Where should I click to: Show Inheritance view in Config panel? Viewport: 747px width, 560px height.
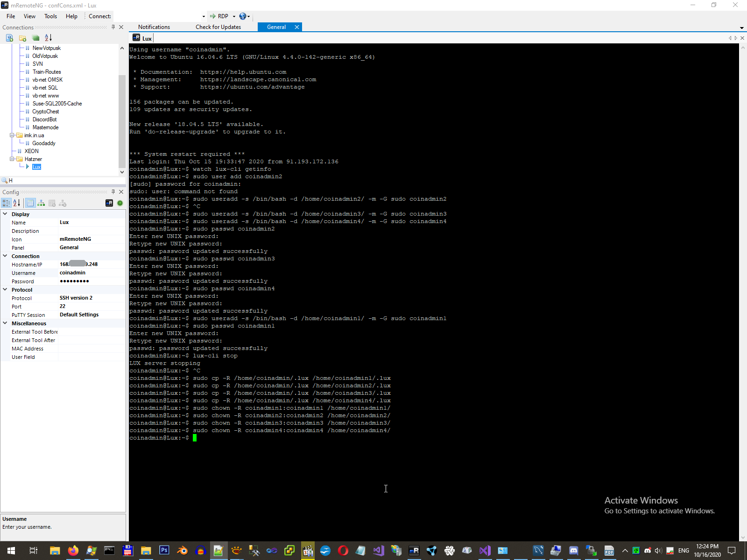(x=41, y=203)
